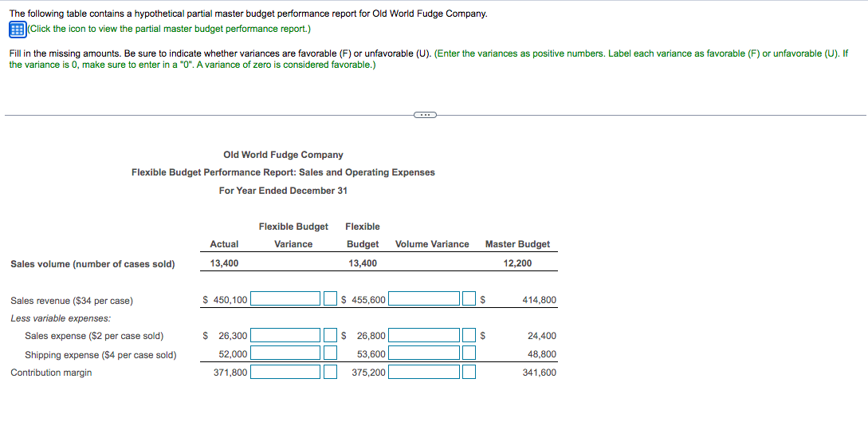Select Sales revenue flexible budget variance F/U box
The width and height of the screenshot is (868, 442).
point(331,299)
